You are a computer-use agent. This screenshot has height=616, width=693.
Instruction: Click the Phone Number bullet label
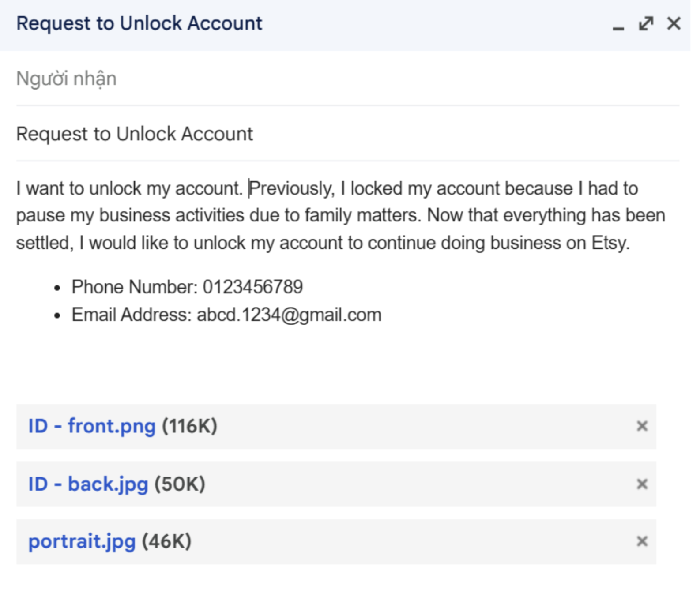pos(134,287)
